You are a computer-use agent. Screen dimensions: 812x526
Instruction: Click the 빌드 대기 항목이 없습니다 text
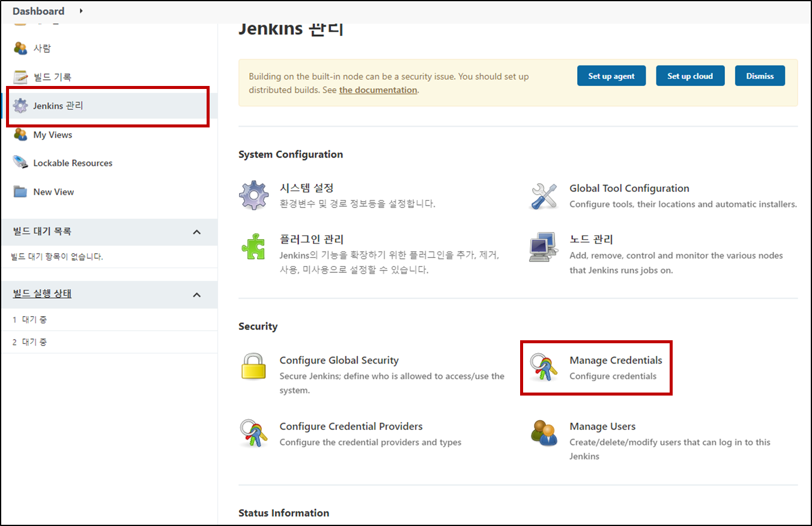coord(58,257)
